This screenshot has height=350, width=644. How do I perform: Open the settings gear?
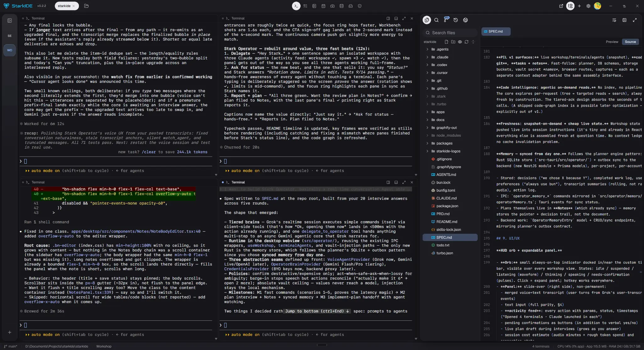point(588,6)
